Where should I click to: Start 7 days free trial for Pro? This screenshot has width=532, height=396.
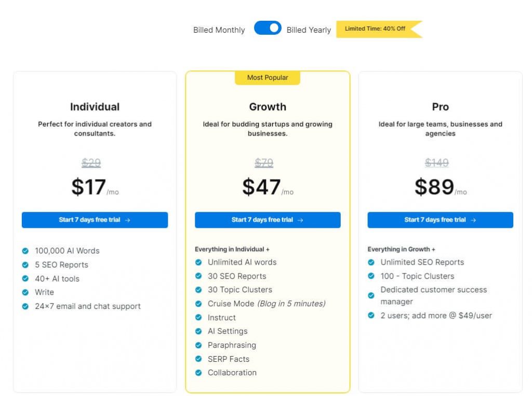(x=440, y=220)
